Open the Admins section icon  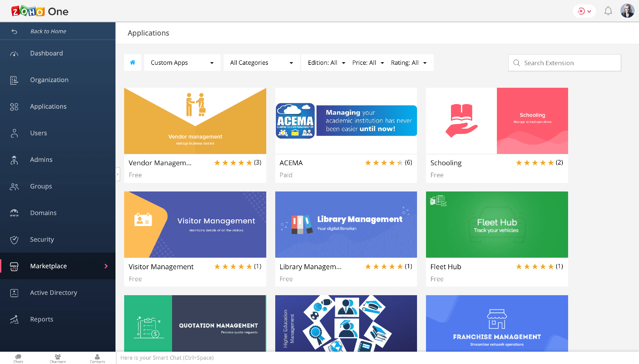click(14, 160)
